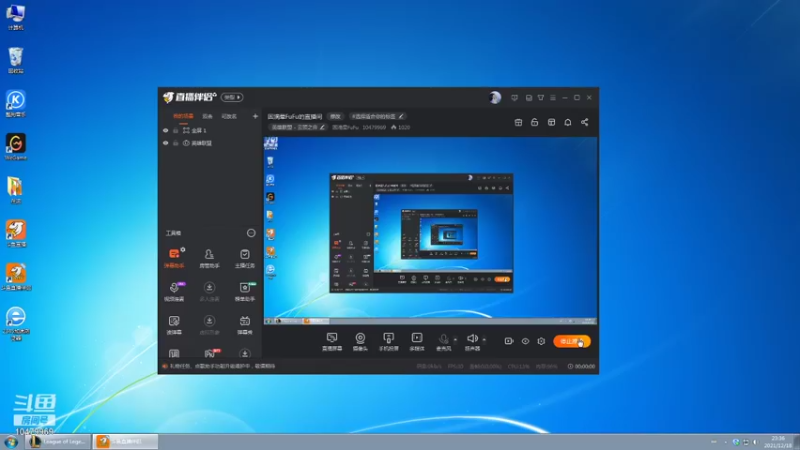Open the tool on the left of the third toolbox row
The image size is (800, 450).
(174, 324)
